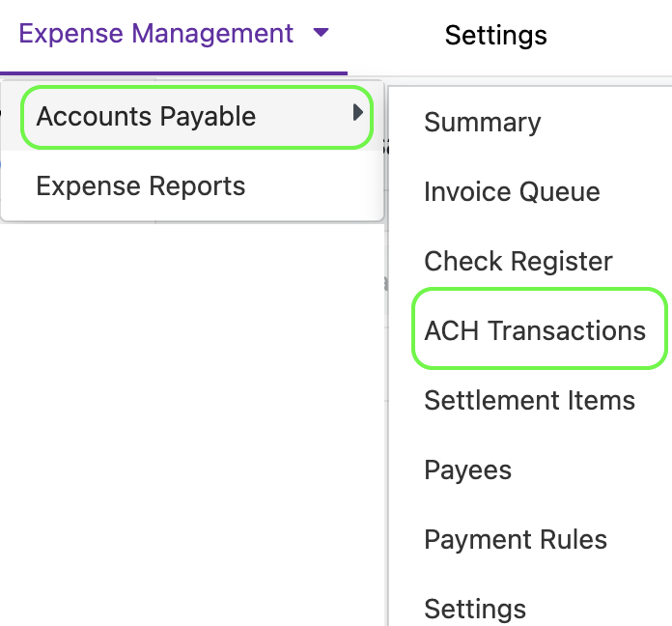Click the right-pointing triangle next to Accounts Payable
Screen dimensions: 672x626
358,114
